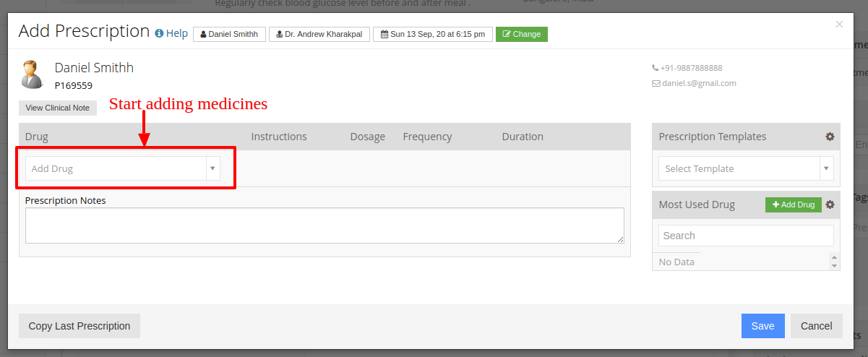Click Copy Last Prescription button
The width and height of the screenshot is (868, 357).
[x=80, y=326]
